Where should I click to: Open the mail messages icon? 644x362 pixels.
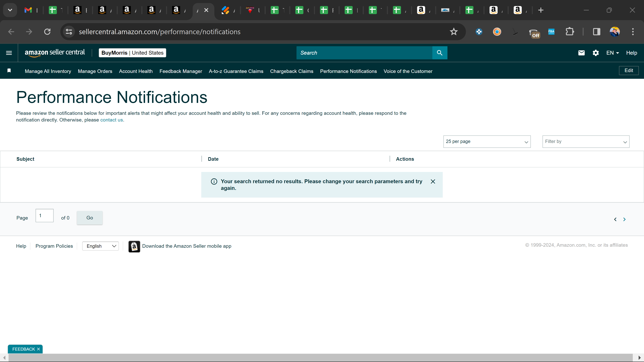point(581,53)
